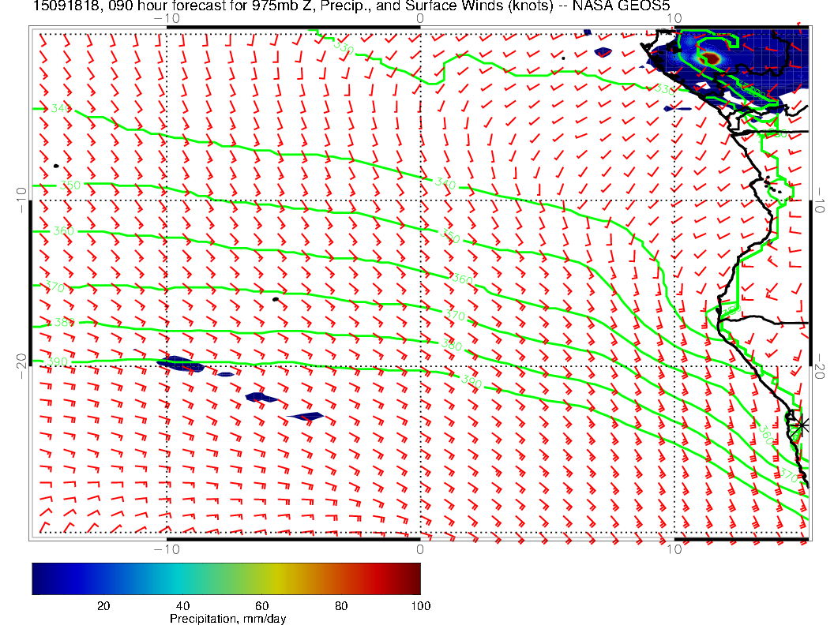
Task: Click the 390 contour label at the left edge
Action: tap(59, 361)
